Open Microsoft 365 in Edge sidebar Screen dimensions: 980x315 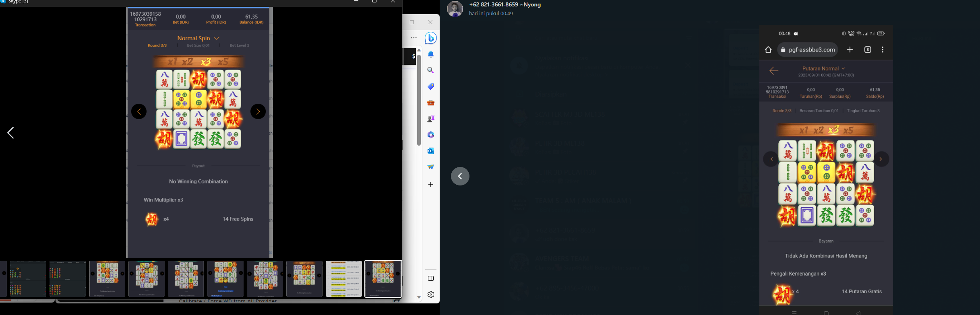coord(431,135)
